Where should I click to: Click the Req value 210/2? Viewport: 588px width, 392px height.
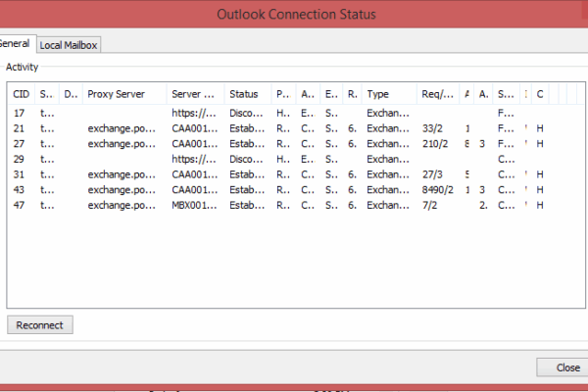pyautogui.click(x=435, y=144)
